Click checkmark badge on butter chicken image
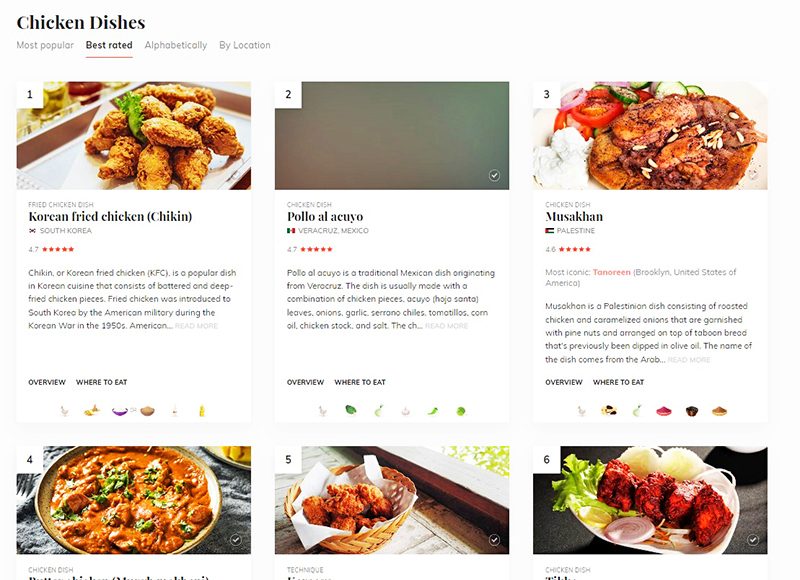Screen dimensions: 800x580 click(x=236, y=540)
